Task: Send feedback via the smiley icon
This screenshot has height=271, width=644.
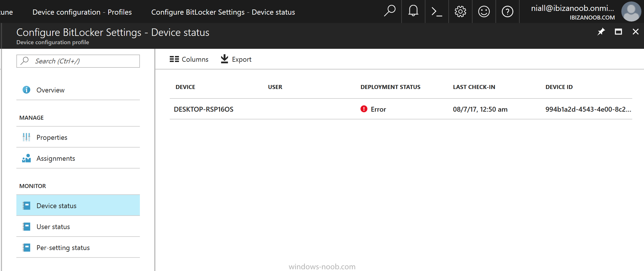Action: (x=484, y=12)
